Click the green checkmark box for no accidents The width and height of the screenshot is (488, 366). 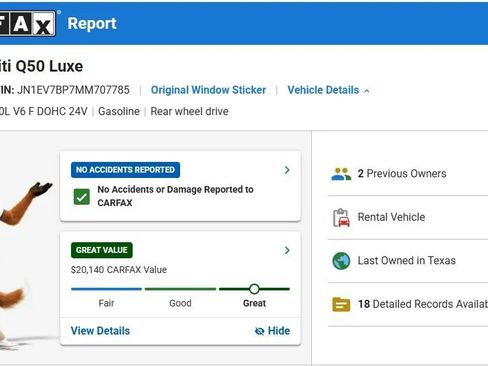(81, 197)
